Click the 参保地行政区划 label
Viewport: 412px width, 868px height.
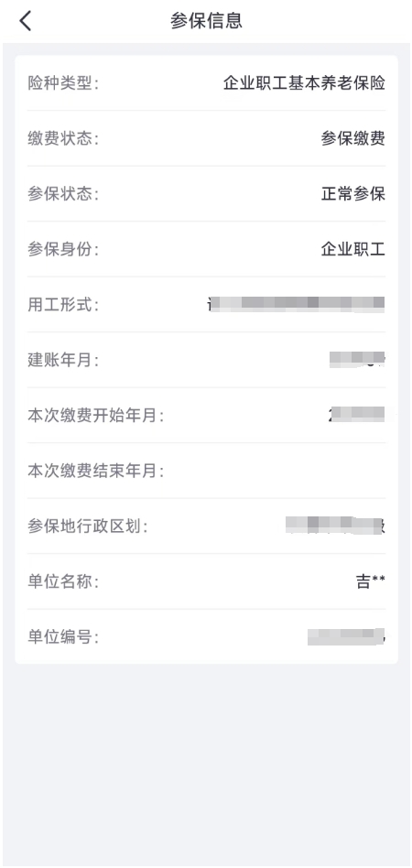tap(88, 526)
